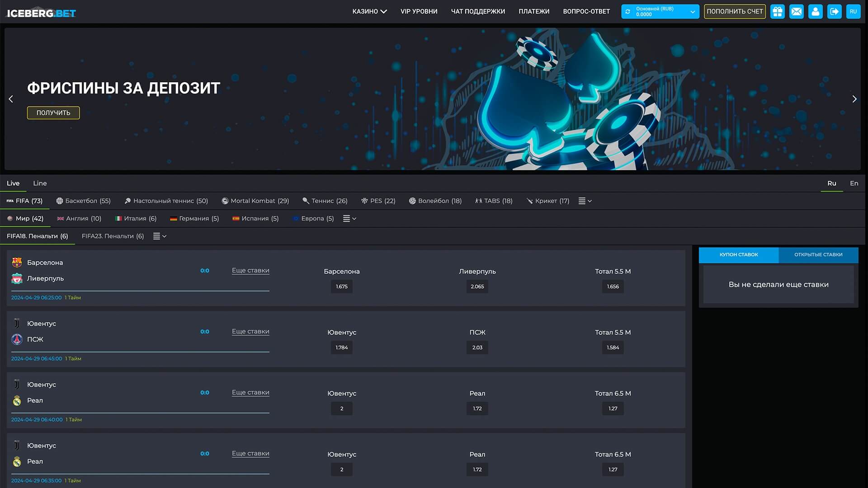Open Еще ставки for Барселона–Ливерпуль
868x488 pixels.
coord(250,271)
